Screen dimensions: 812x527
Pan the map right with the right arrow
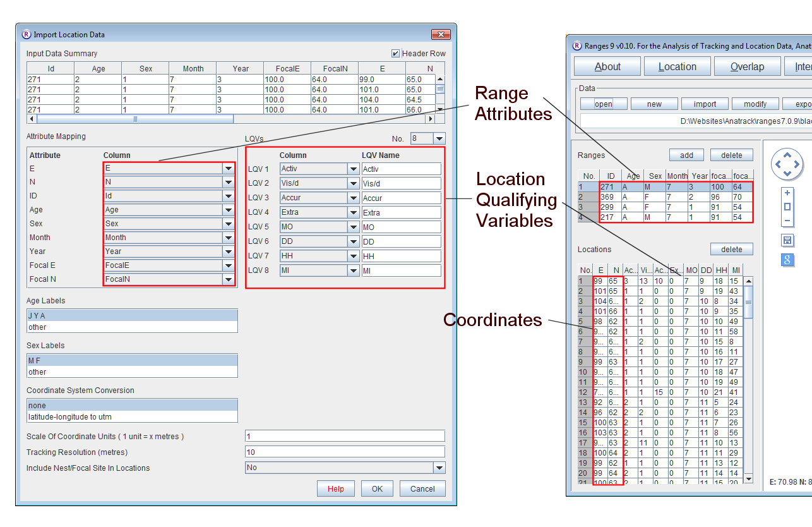pyautogui.click(x=796, y=164)
